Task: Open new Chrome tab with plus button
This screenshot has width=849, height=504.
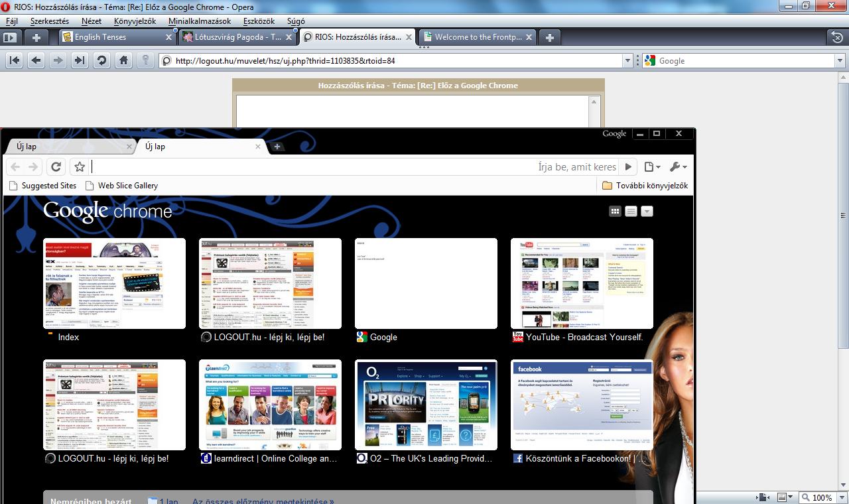Action: (277, 147)
